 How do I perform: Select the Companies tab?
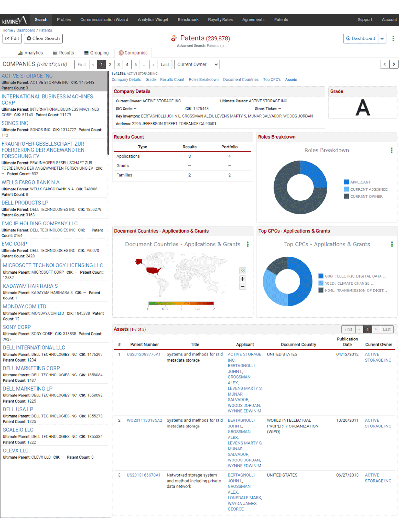[133, 53]
